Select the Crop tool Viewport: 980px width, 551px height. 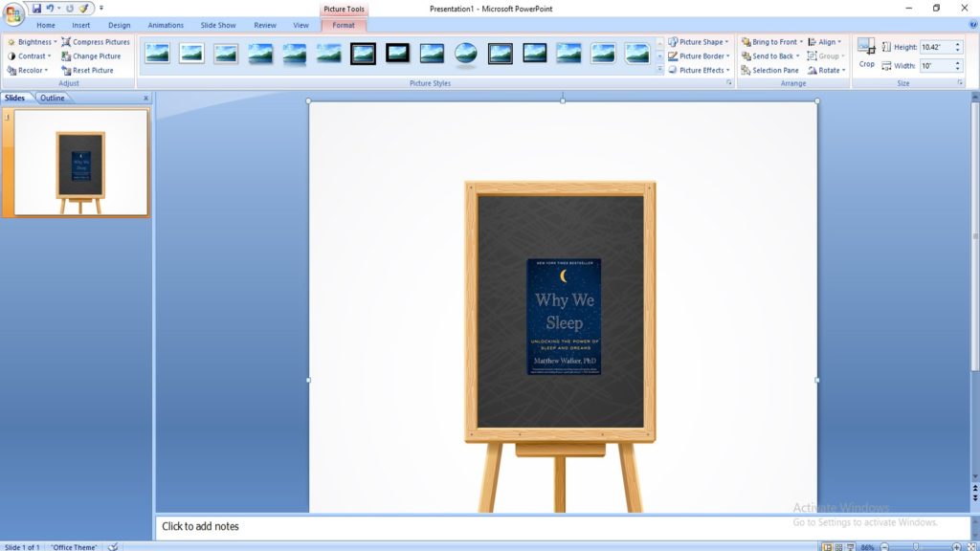pyautogui.click(x=866, y=54)
